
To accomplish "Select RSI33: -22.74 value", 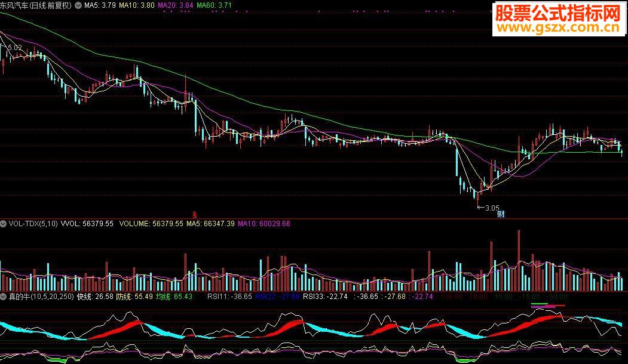I will tap(325, 297).
